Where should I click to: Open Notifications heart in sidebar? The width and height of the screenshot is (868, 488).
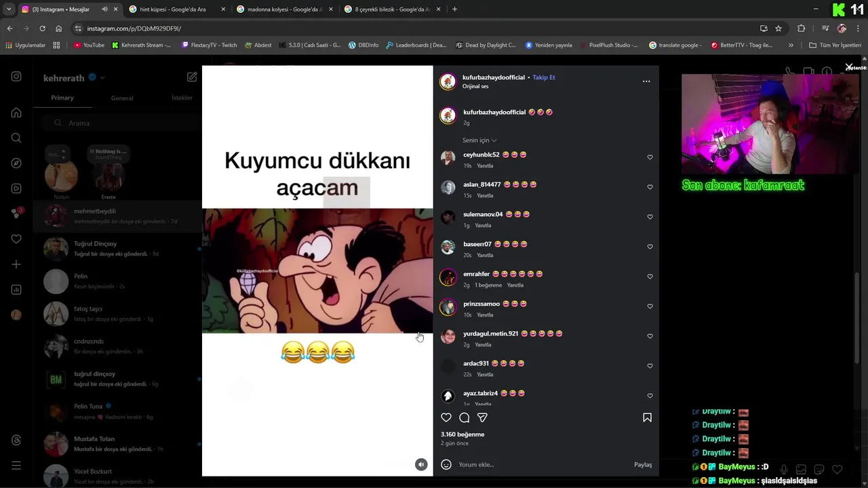[16, 239]
